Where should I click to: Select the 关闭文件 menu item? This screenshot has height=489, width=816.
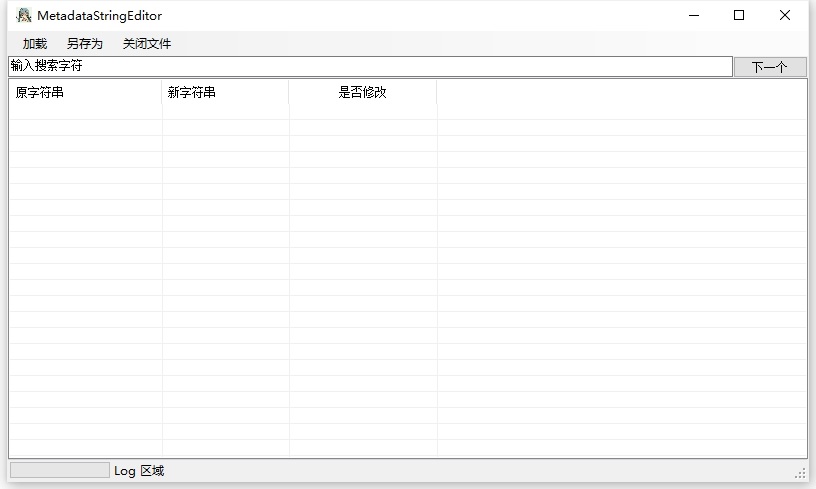[147, 44]
